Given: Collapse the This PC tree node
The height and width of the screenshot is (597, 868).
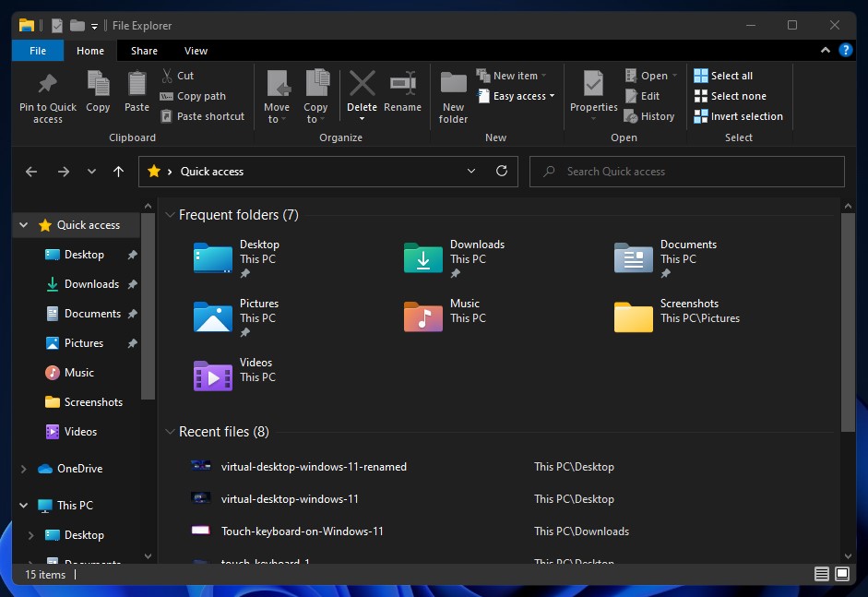Looking at the screenshot, I should pos(24,505).
